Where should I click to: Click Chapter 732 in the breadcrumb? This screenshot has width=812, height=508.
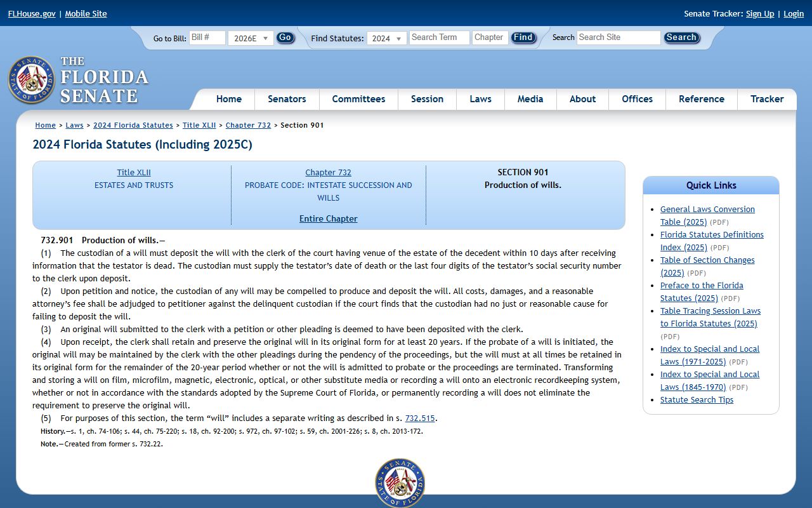[x=248, y=125]
